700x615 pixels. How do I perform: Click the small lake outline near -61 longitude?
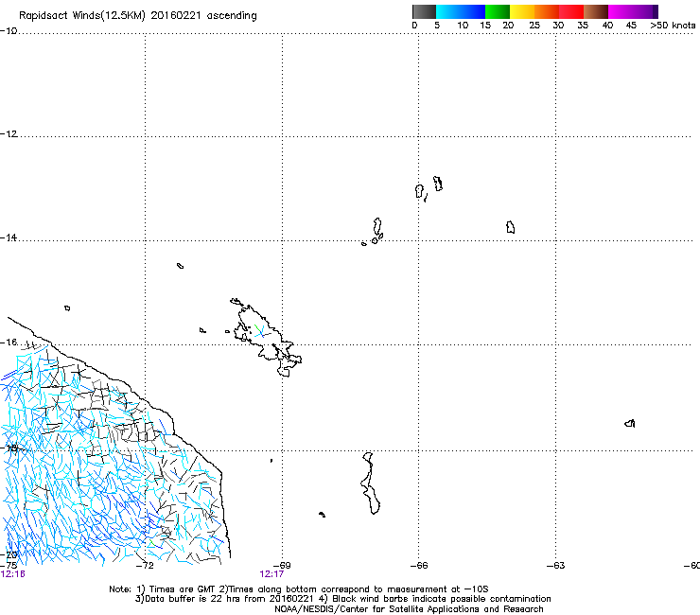coord(630,423)
